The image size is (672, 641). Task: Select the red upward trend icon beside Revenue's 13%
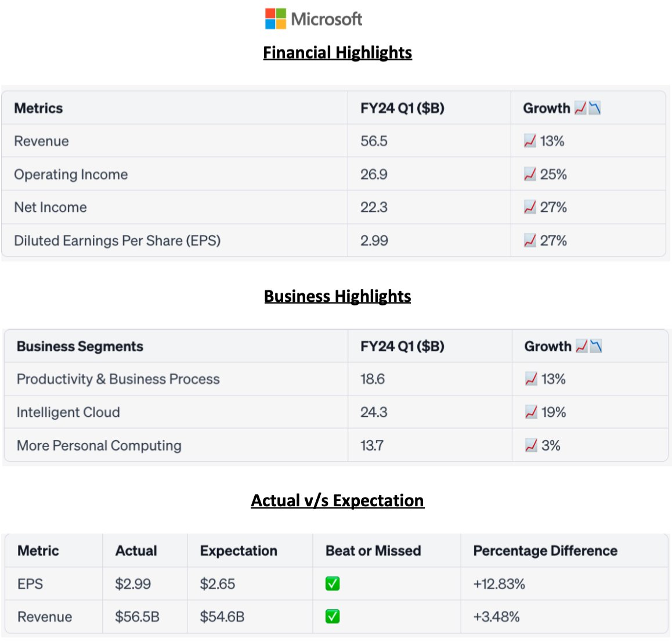tap(530, 141)
